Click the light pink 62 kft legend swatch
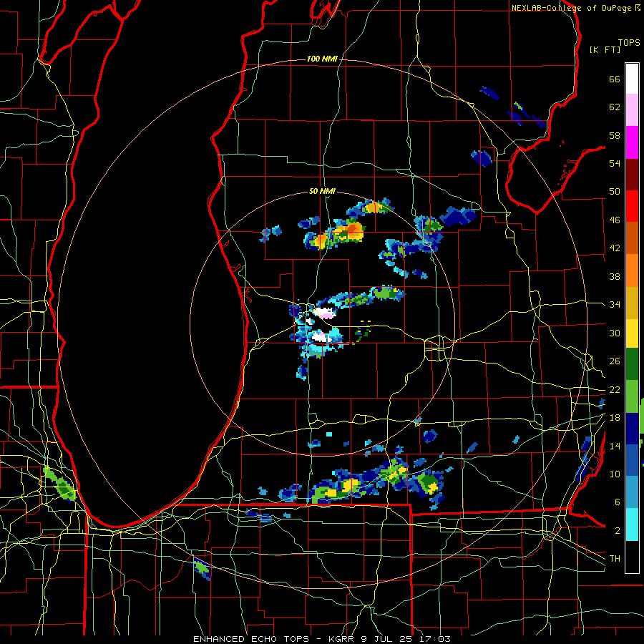 [632, 110]
